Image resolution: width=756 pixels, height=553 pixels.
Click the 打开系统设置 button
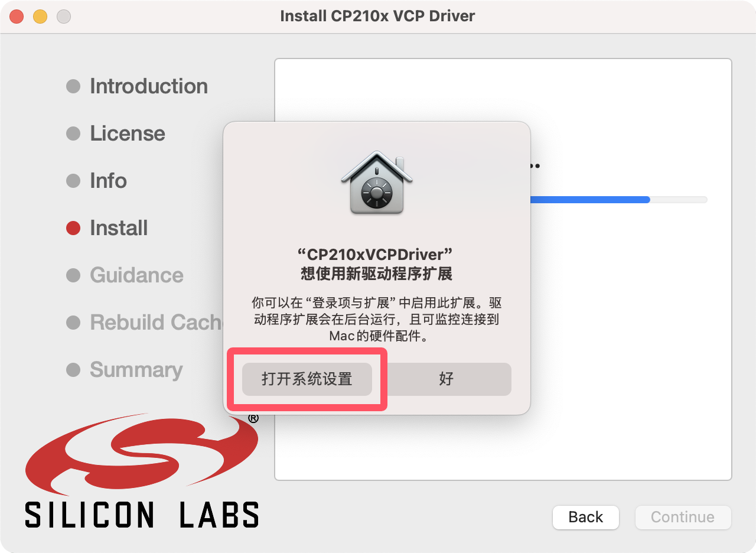point(307,379)
